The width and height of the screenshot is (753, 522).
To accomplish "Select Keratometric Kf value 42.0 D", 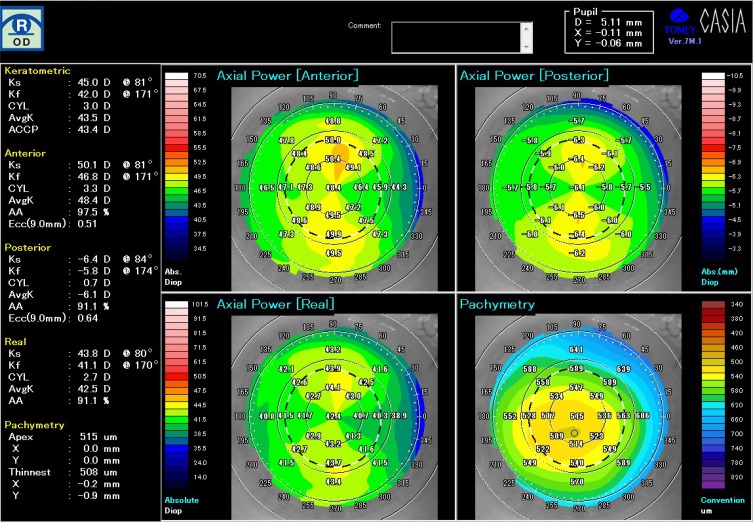I will pyautogui.click(x=94, y=94).
